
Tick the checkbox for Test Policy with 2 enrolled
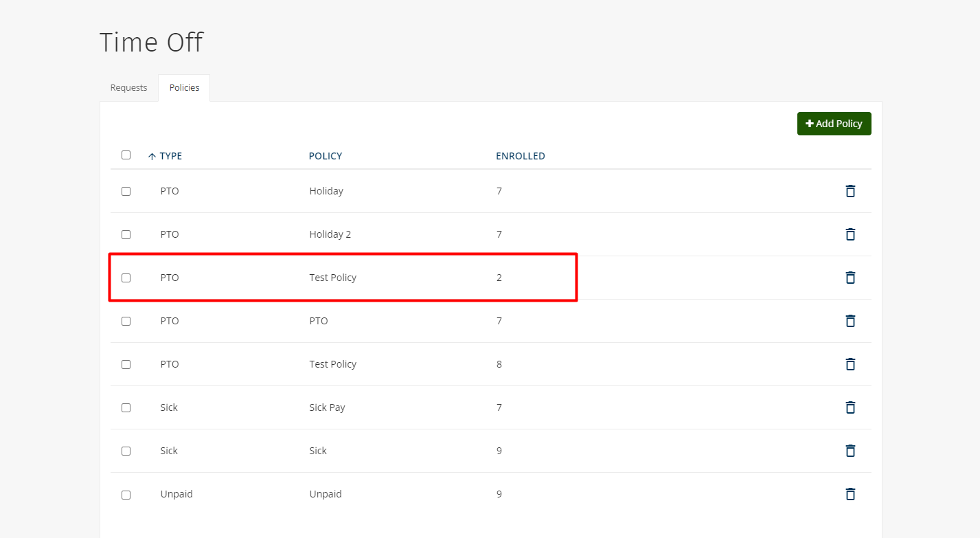point(126,278)
